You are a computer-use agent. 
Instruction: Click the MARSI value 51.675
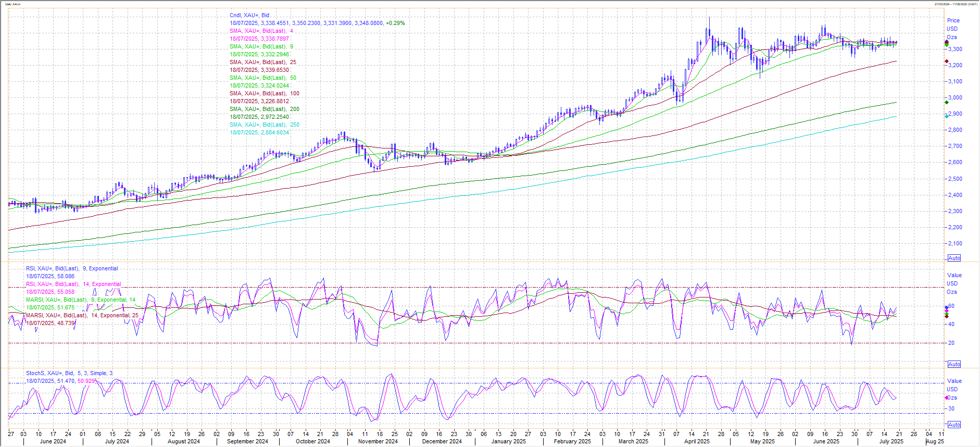(x=66, y=307)
